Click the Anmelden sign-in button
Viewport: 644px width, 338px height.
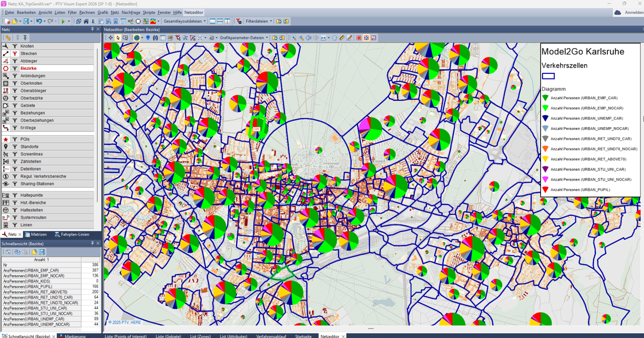click(629, 12)
